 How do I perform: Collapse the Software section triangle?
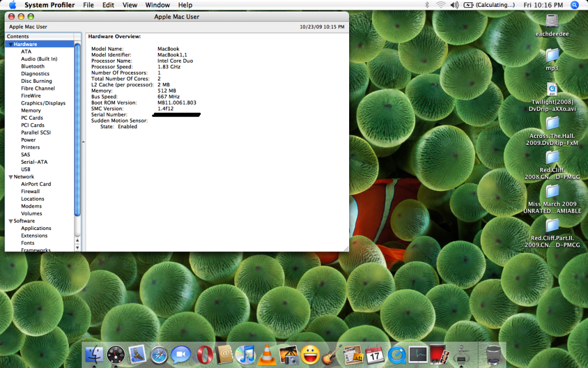click(10, 221)
